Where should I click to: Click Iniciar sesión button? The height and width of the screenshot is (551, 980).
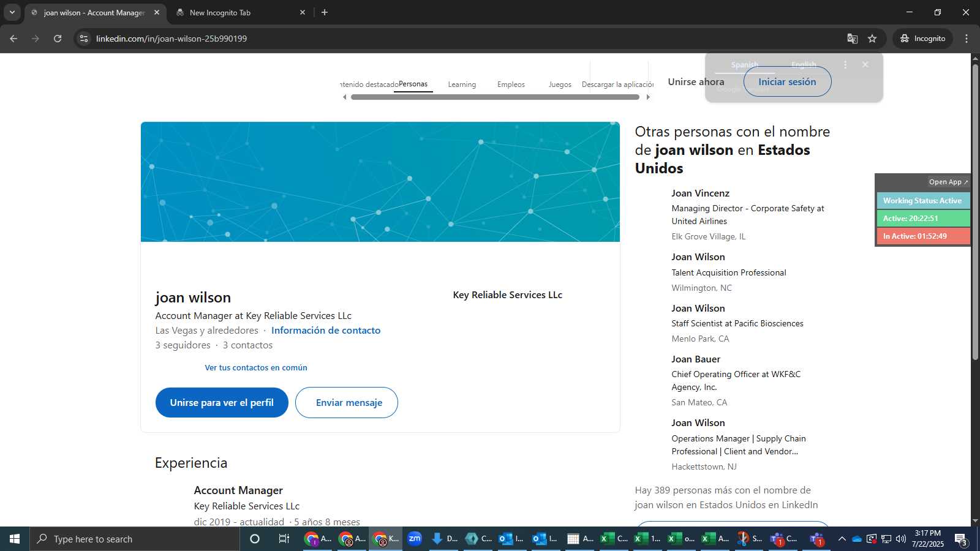tap(787, 81)
